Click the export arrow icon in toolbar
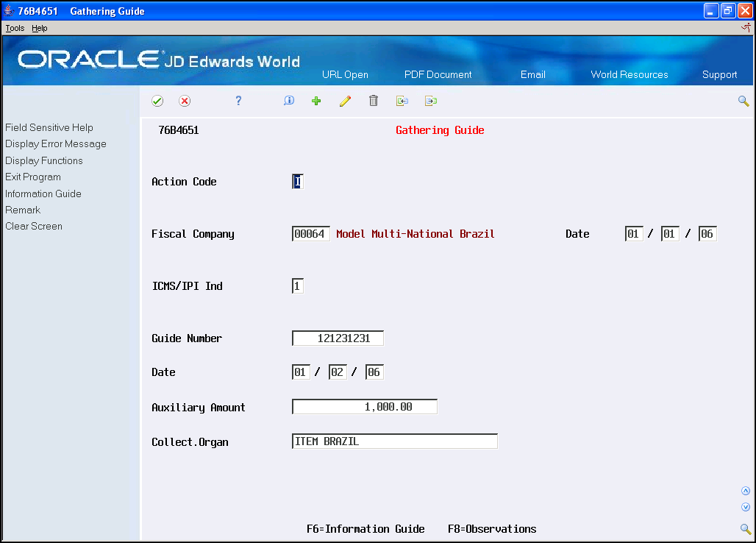This screenshot has height=543, width=756. pyautogui.click(x=431, y=101)
